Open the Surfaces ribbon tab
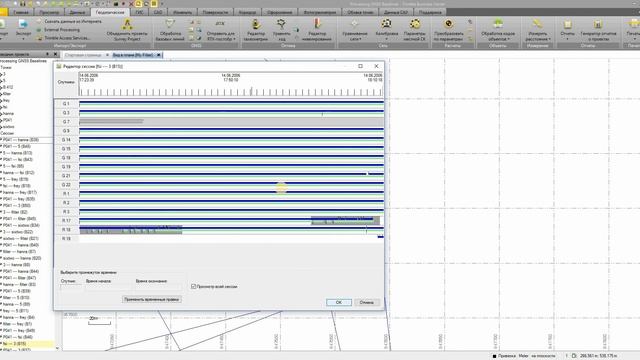 pyautogui.click(x=215, y=12)
